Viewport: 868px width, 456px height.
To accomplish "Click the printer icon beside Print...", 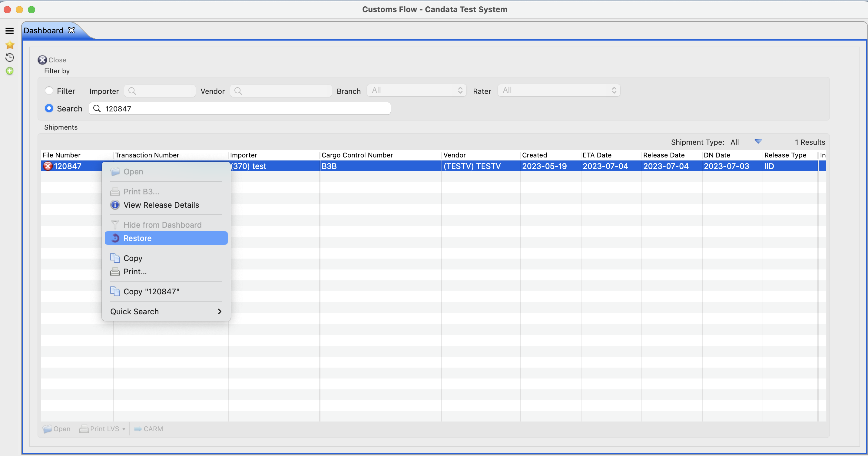I will (115, 271).
